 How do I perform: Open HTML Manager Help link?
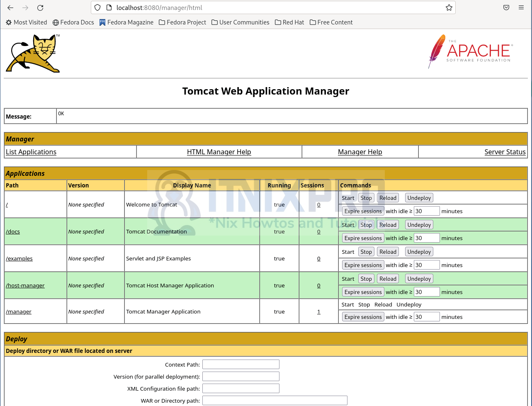[x=219, y=152]
